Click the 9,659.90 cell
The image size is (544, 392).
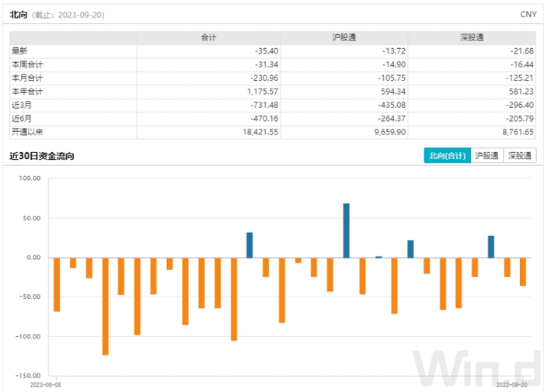390,132
